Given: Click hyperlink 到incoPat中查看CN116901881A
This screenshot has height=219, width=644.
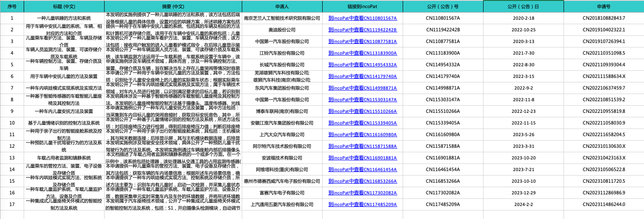Looking at the screenshot, I should (x=362, y=158).
